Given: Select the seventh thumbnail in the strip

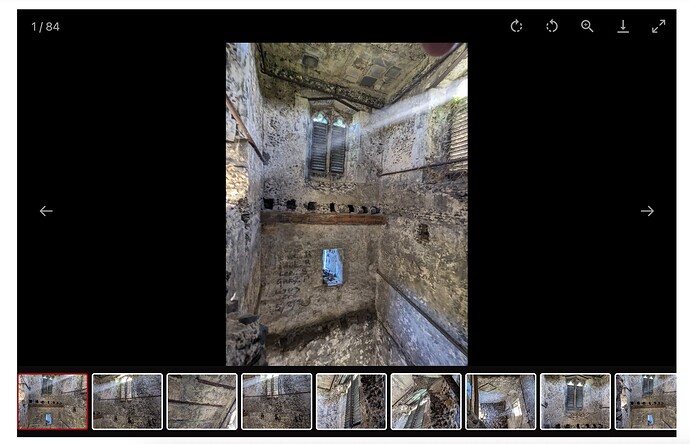Looking at the screenshot, I should [501, 401].
